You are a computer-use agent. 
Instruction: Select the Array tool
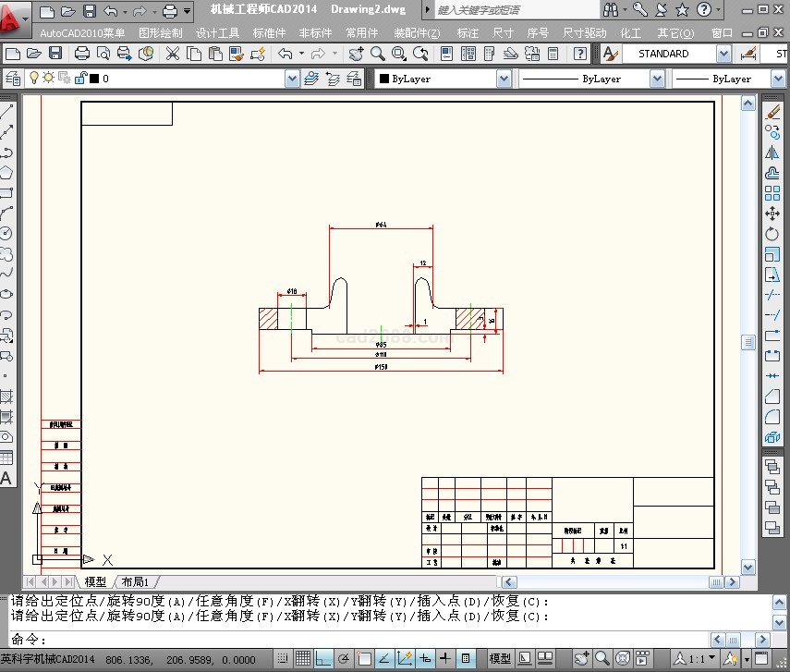[x=772, y=193]
